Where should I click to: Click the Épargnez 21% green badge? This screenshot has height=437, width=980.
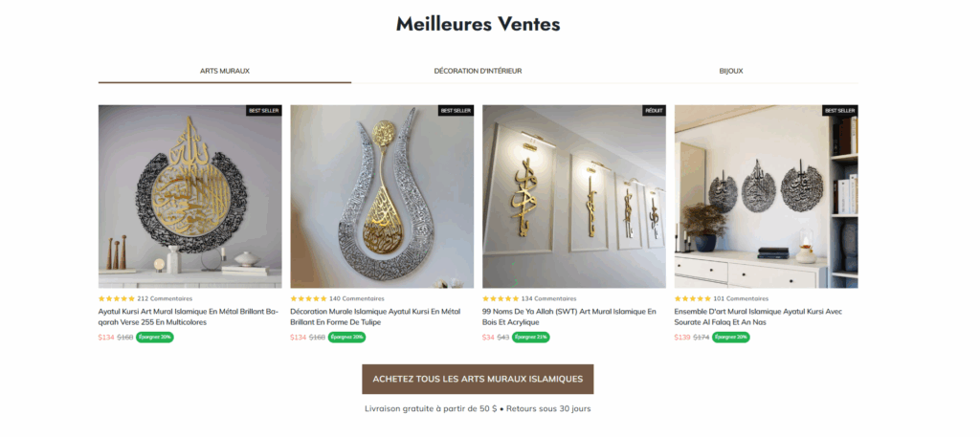(x=530, y=338)
